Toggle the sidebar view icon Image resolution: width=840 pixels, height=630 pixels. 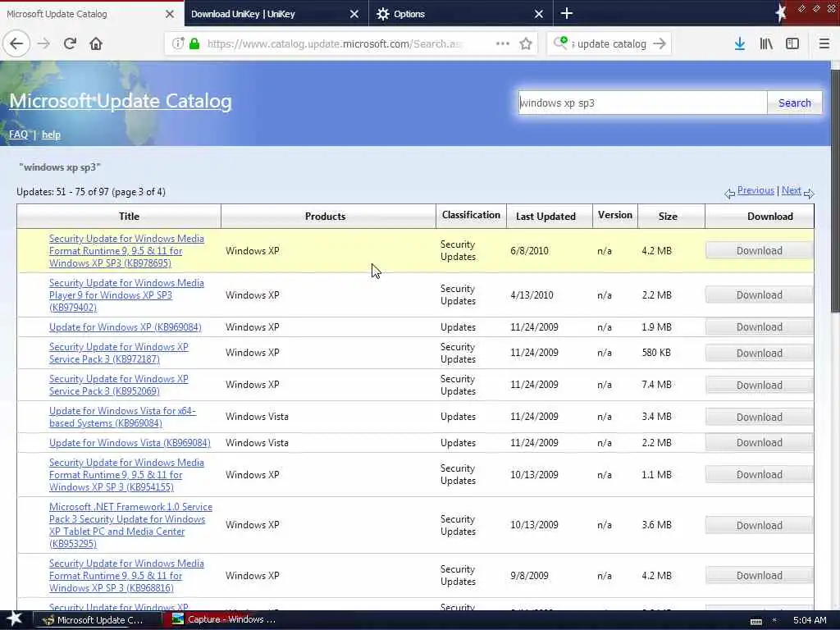(x=792, y=43)
